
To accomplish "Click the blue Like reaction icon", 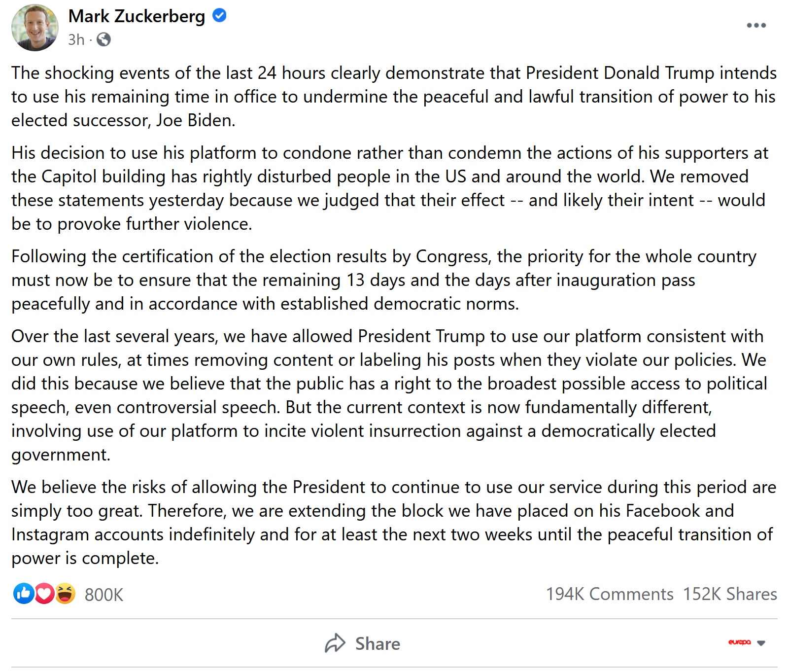I will pos(23,594).
